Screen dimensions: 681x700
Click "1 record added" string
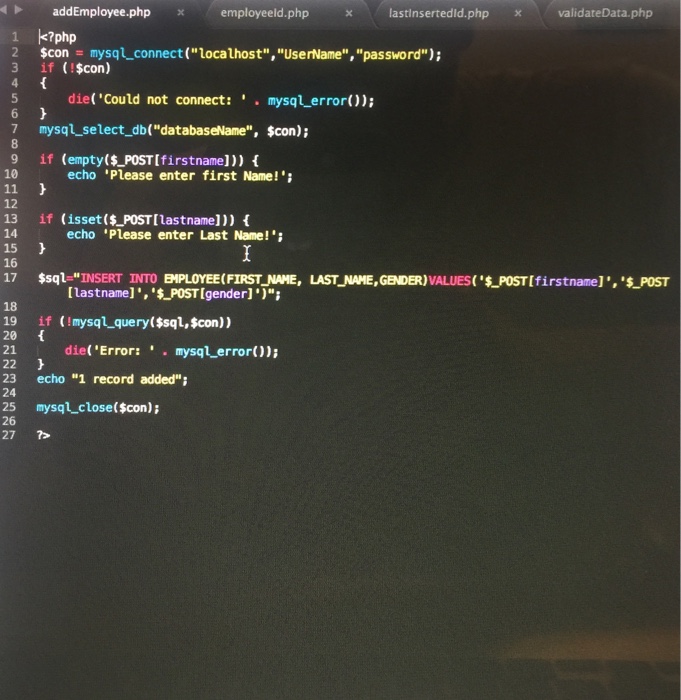pyautogui.click(x=126, y=379)
